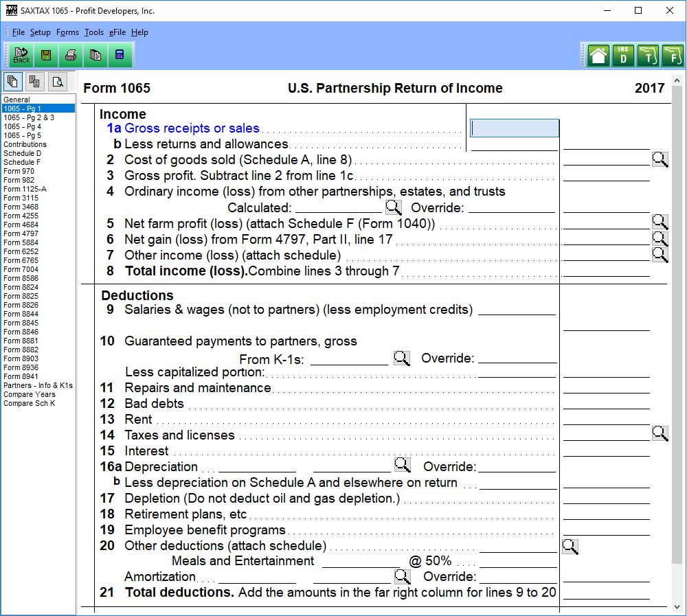The width and height of the screenshot is (687, 616).
Task: Go to the Home screen icon
Action: tap(598, 56)
